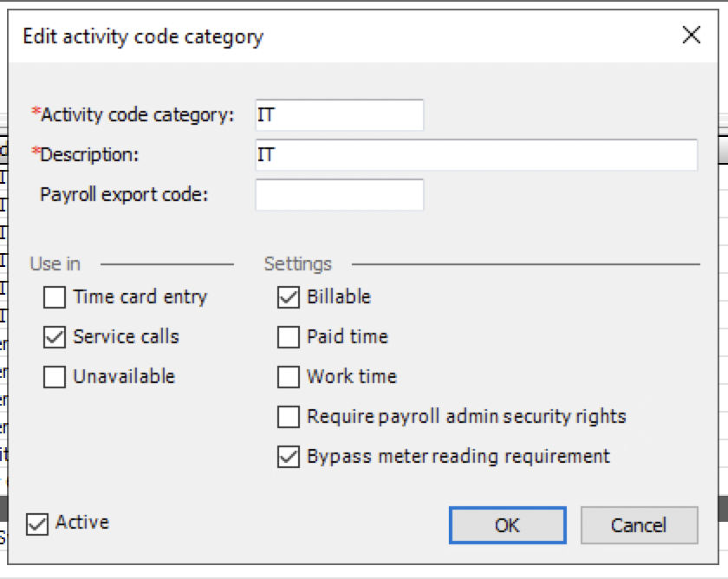
Task: Confirm changes with the OK button
Action: [508, 525]
